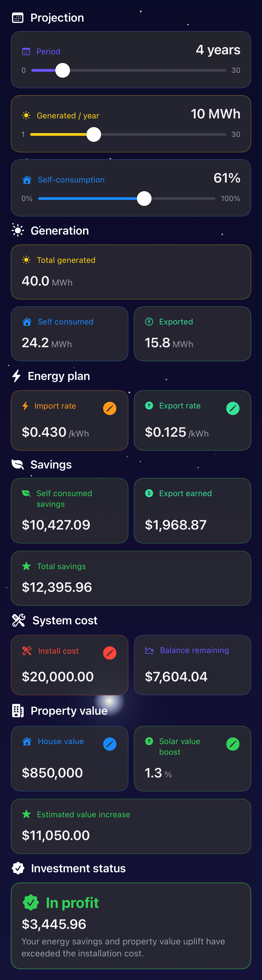Edit solar value boost via green pencil icon
The height and width of the screenshot is (980, 262).
tap(233, 744)
